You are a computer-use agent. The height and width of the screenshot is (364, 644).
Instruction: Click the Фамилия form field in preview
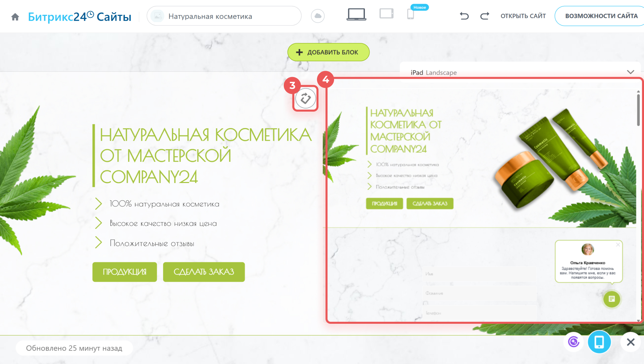click(x=480, y=293)
